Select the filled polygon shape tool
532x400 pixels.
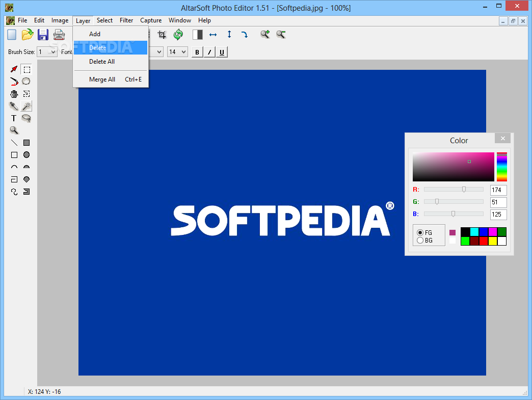click(26, 179)
